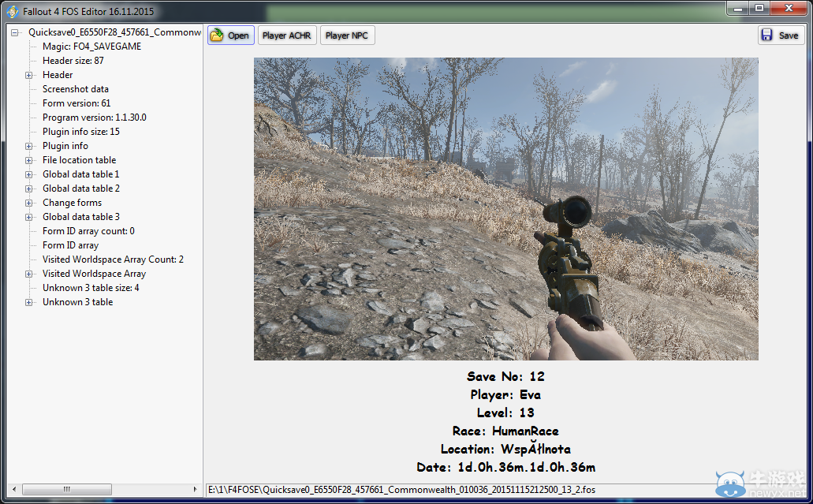Click the tree horizontal scrollbar thumb
The image size is (813, 504).
(x=67, y=489)
